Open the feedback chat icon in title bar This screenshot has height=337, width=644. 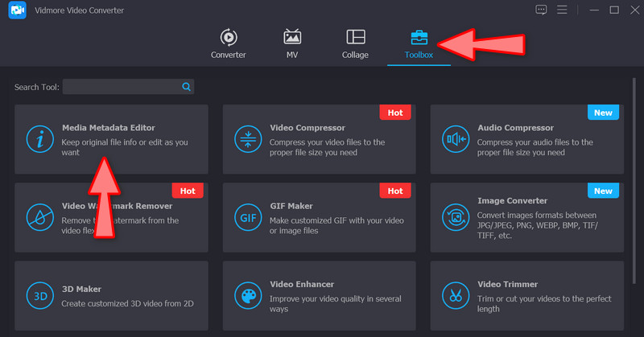(540, 10)
